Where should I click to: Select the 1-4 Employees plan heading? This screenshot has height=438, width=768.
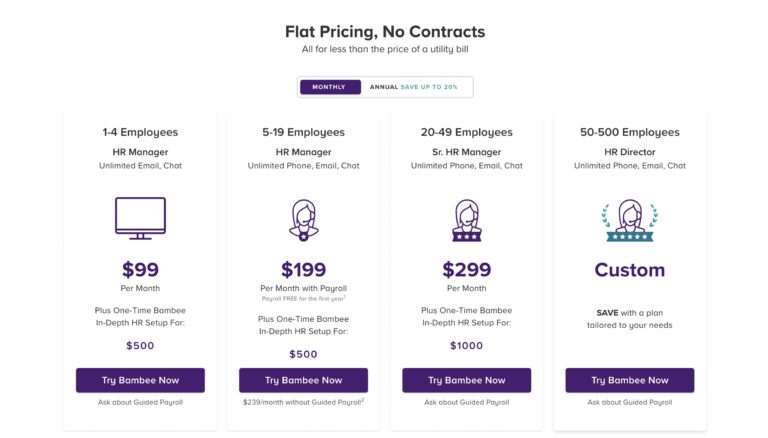tap(140, 132)
